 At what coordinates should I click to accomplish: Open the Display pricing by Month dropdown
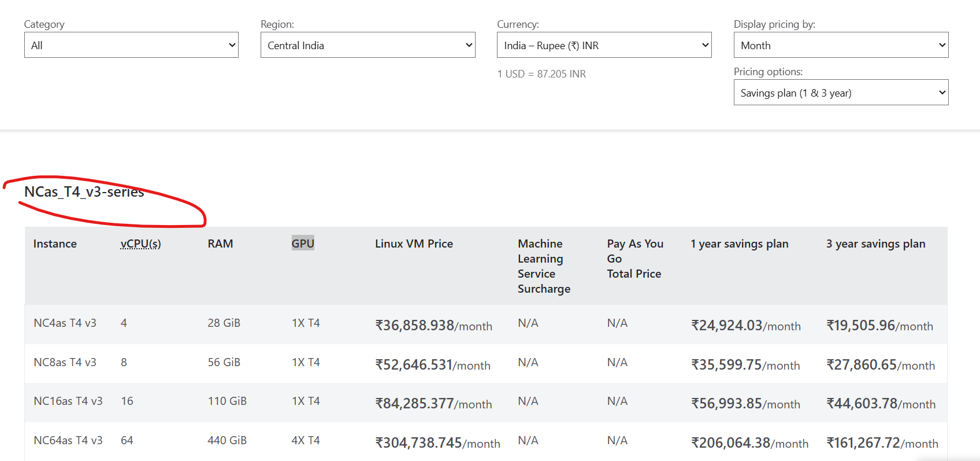click(841, 45)
